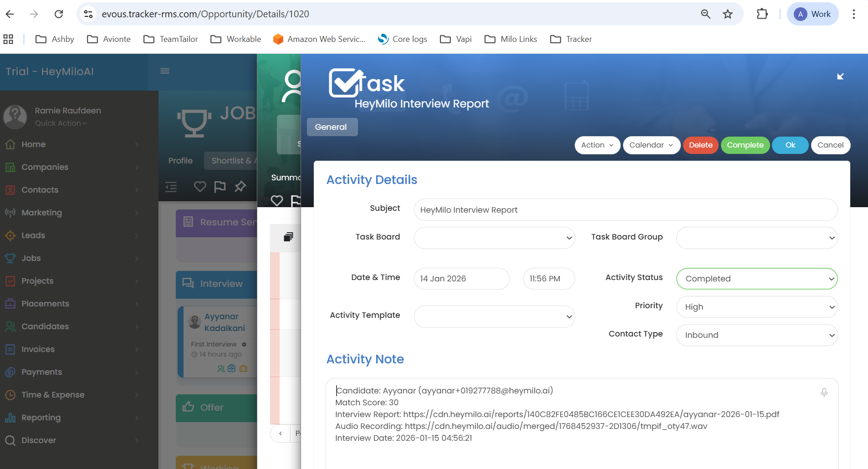Collapse the Task panel with the arrow icon

(x=840, y=76)
